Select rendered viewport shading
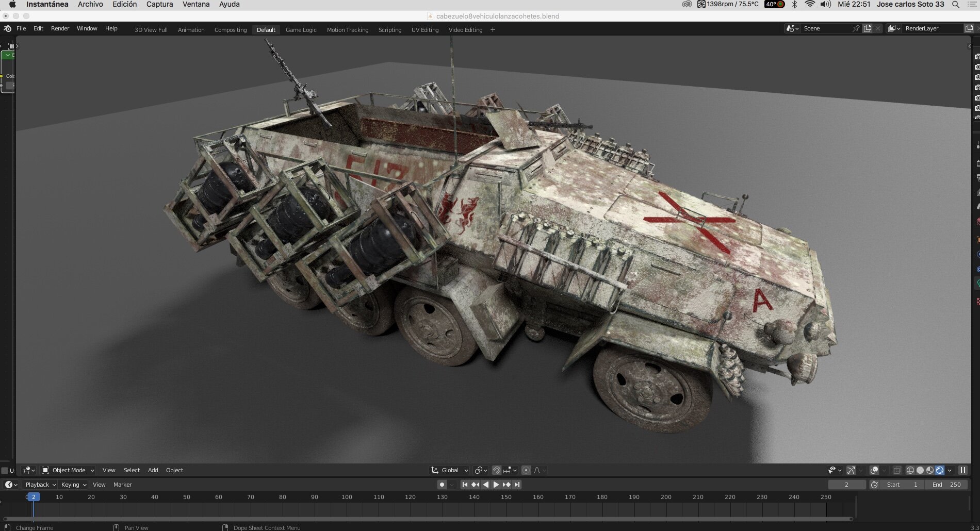The width and height of the screenshot is (980, 531). [940, 470]
